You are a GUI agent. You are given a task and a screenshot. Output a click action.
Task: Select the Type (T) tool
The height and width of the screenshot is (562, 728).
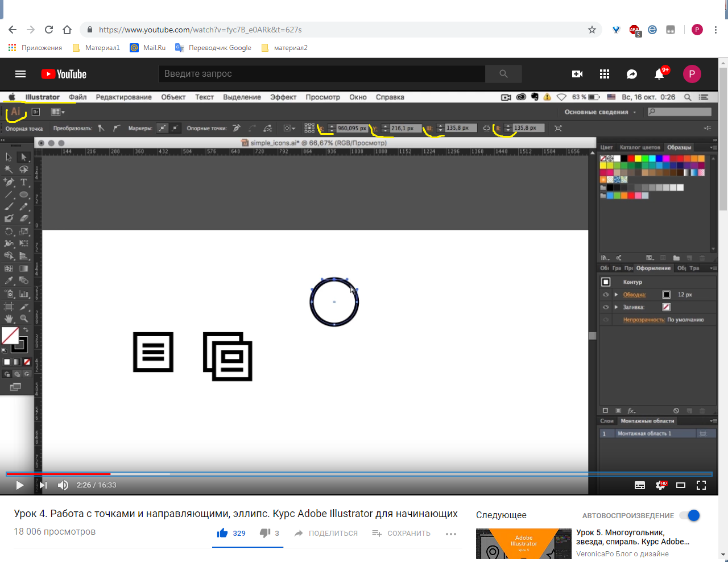click(x=23, y=182)
